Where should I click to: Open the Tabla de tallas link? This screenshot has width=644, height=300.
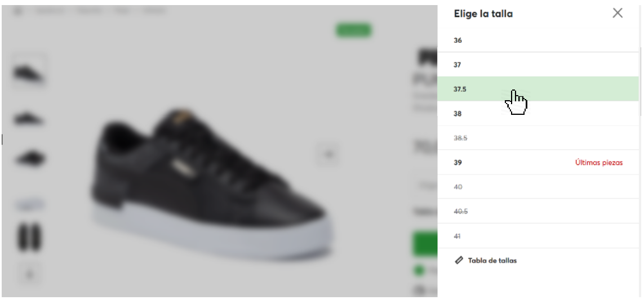pos(492,261)
